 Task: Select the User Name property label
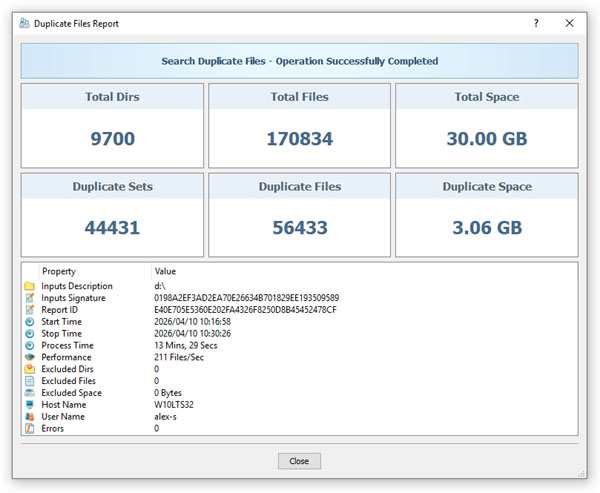tap(63, 416)
